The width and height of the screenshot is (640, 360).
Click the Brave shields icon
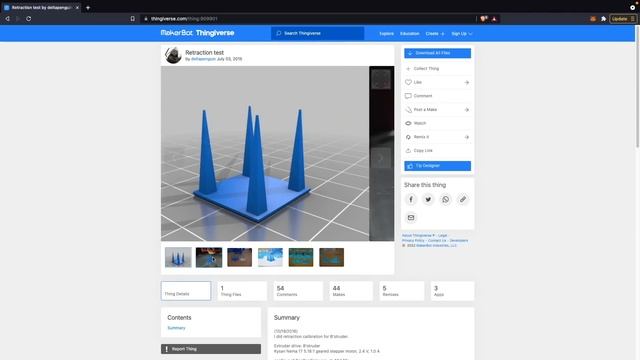click(484, 19)
